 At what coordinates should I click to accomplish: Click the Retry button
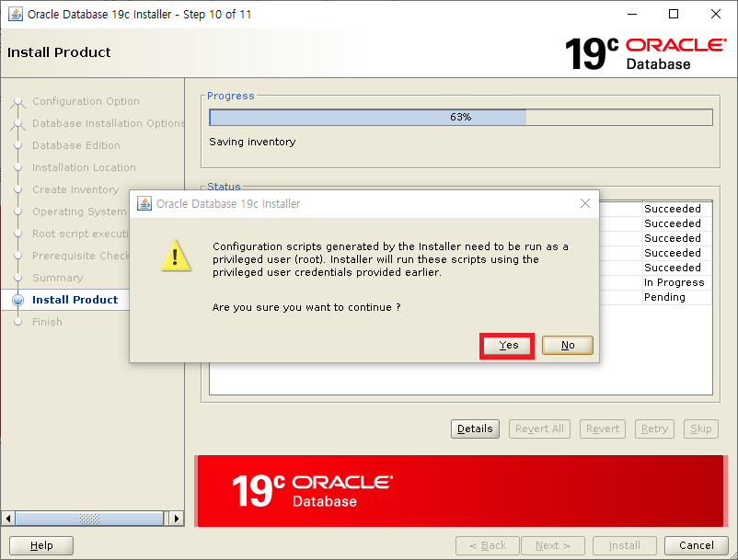pyautogui.click(x=654, y=429)
